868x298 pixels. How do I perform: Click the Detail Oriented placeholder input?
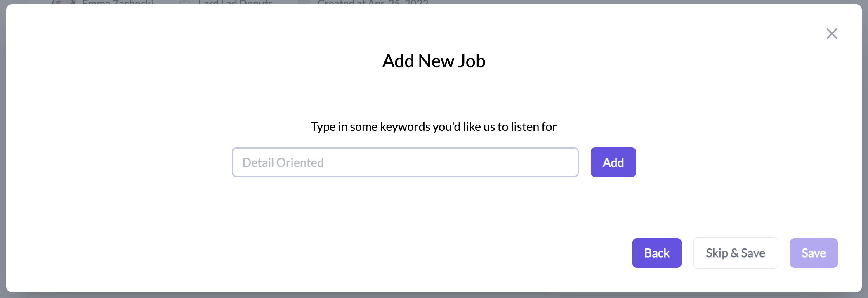(x=405, y=162)
